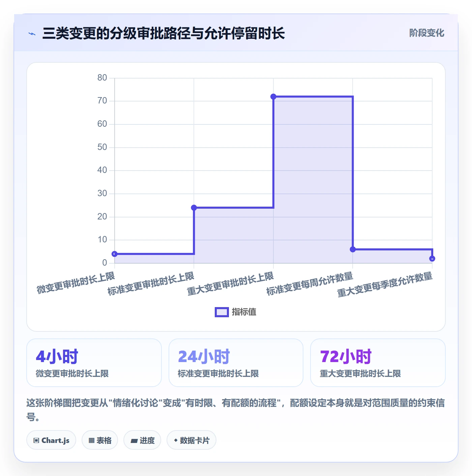This screenshot has width=472, height=476.
Task: Click the x-axis label 重大变更审批时长上限
Action: [x=230, y=284]
